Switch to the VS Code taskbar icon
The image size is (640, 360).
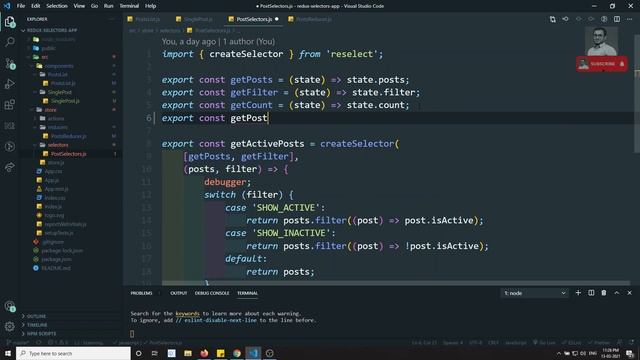point(253,353)
